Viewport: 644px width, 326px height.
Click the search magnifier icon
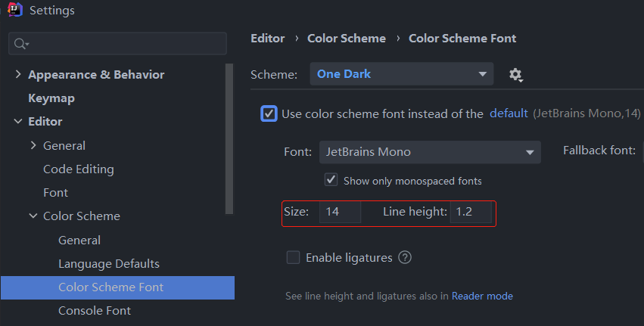tap(20, 44)
